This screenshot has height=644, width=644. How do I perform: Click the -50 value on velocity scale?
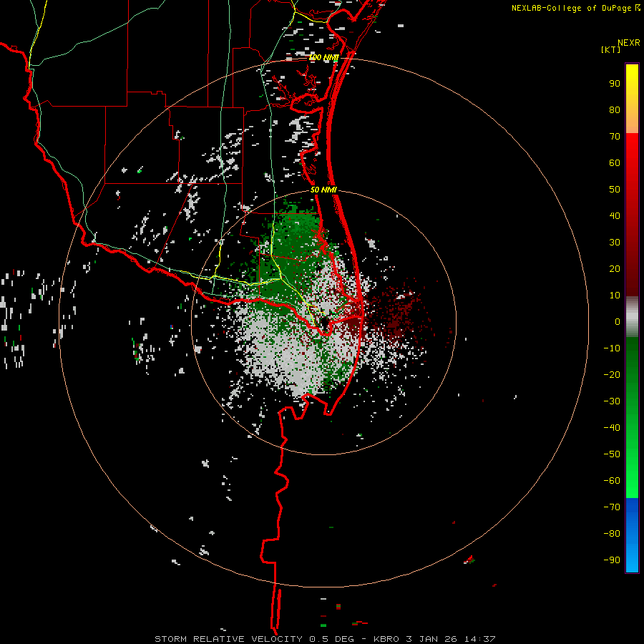(x=612, y=454)
